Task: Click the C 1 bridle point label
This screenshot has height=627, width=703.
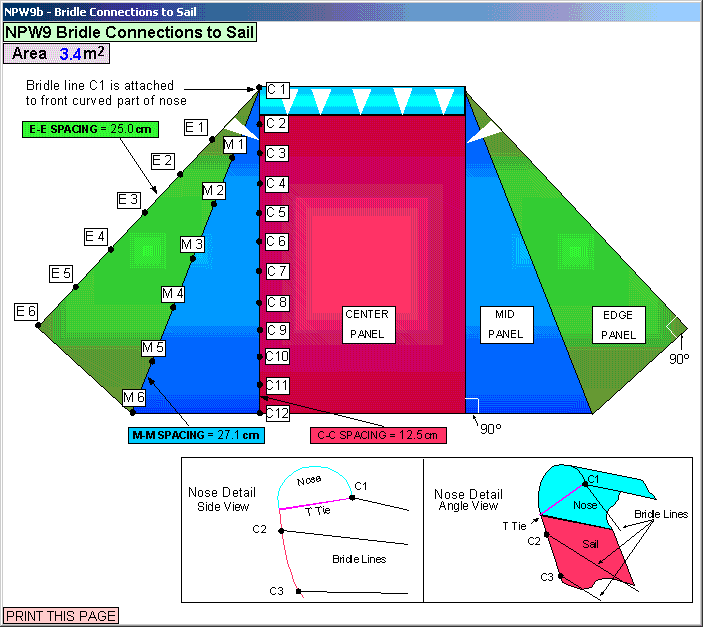Action: pyautogui.click(x=277, y=91)
